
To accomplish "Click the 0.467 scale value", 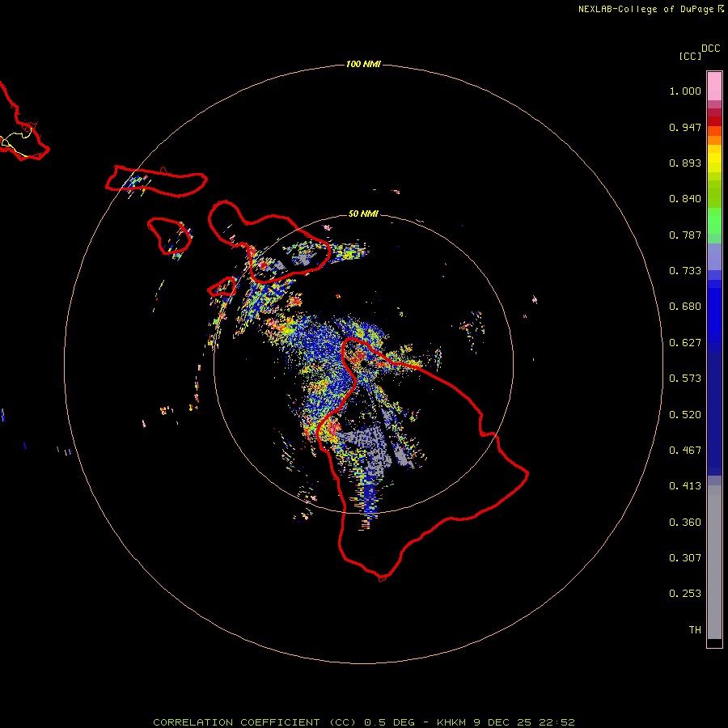I will point(685,451).
